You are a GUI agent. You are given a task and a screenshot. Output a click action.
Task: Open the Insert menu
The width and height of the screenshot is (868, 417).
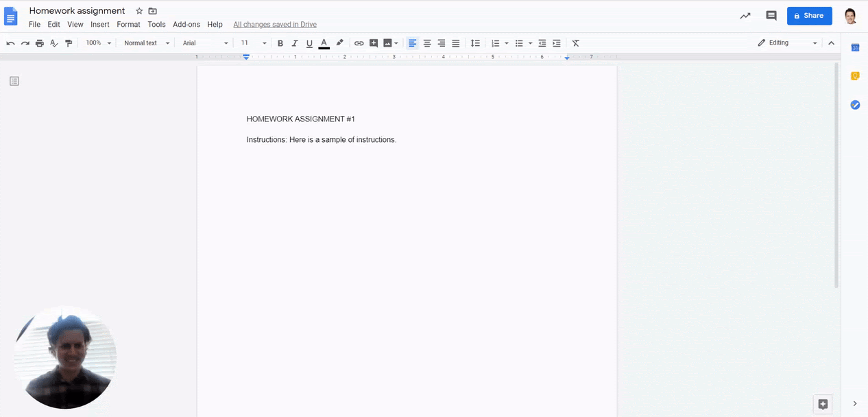100,24
